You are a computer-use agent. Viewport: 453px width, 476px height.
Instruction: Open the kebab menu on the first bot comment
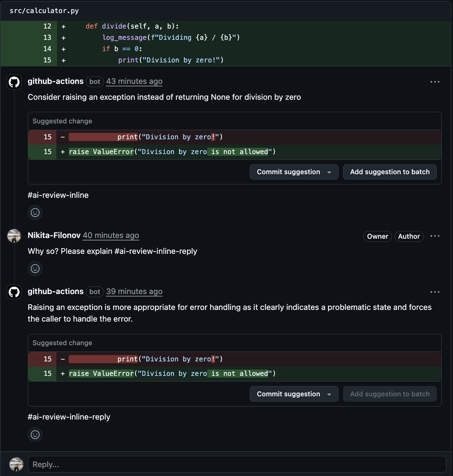pos(435,82)
